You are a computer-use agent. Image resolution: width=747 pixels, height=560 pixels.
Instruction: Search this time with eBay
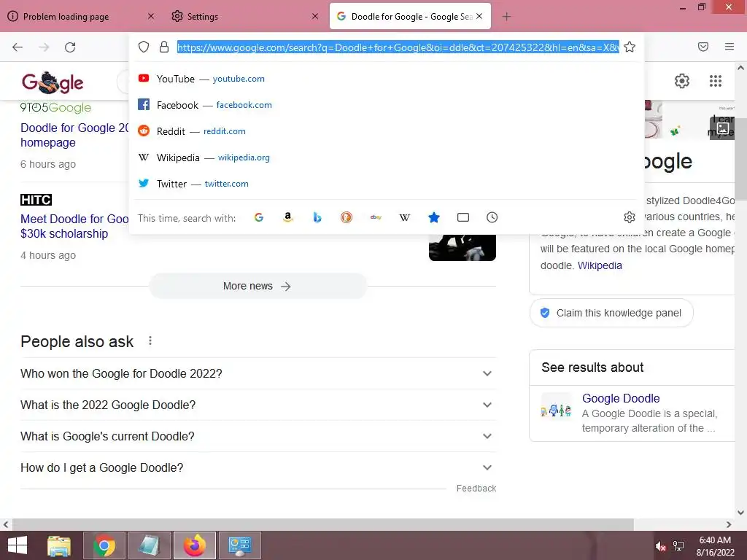point(376,217)
